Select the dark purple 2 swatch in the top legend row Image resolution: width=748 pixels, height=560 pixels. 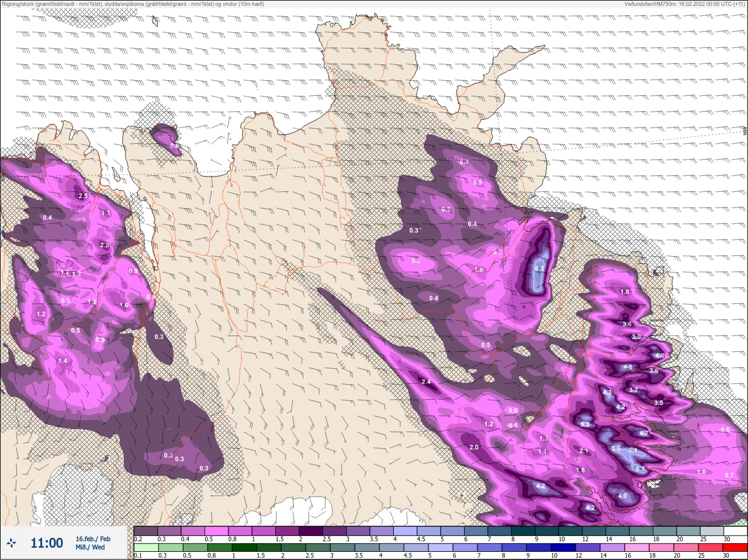(310, 531)
